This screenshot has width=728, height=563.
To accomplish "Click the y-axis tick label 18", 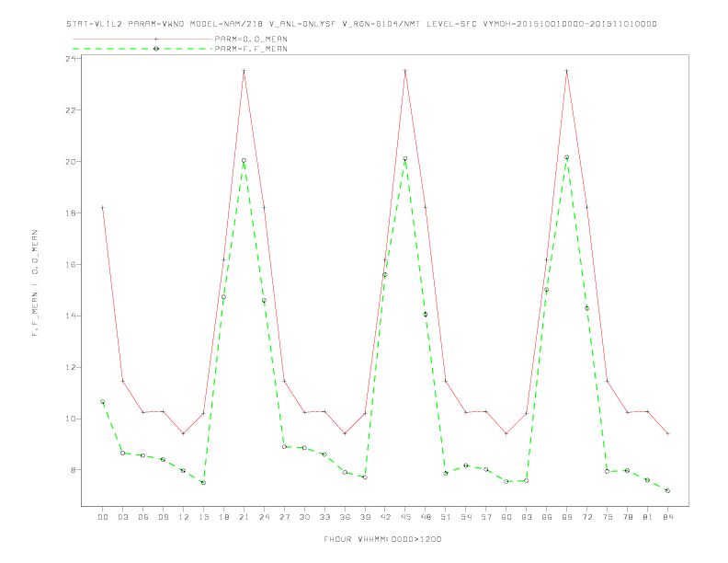I will coord(71,213).
